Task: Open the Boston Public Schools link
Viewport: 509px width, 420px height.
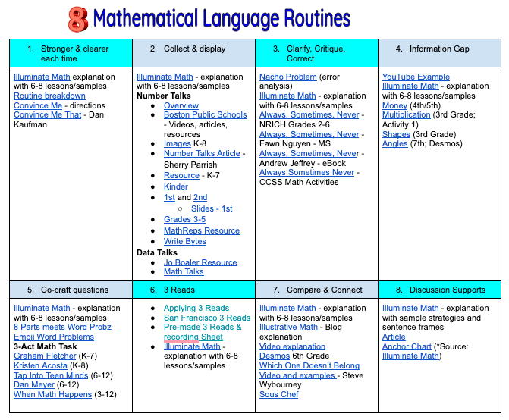Action: pos(205,115)
